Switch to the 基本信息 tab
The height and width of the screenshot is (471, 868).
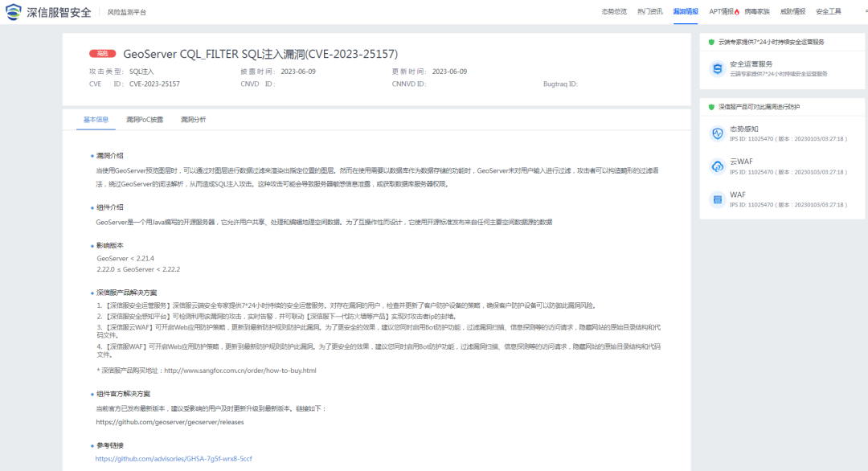point(96,120)
